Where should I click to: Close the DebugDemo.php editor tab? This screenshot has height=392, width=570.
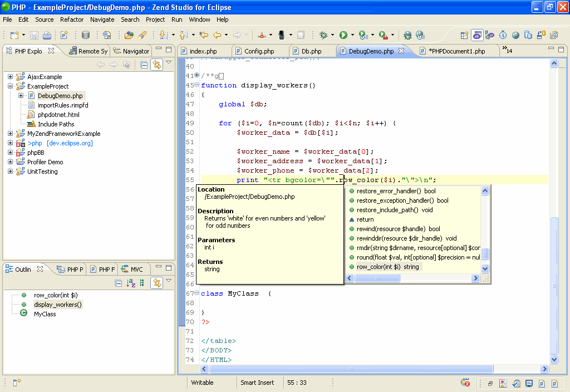point(401,51)
